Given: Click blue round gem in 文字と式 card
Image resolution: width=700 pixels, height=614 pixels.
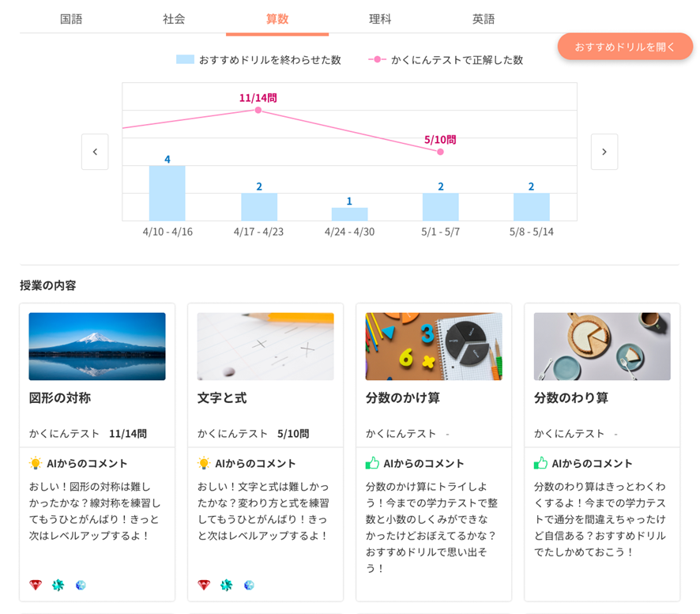Looking at the screenshot, I should 249,585.
